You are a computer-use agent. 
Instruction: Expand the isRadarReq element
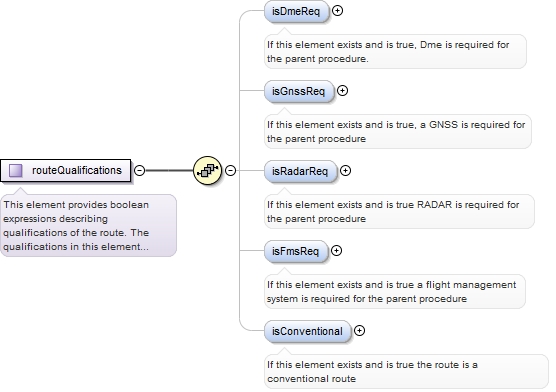click(x=345, y=171)
